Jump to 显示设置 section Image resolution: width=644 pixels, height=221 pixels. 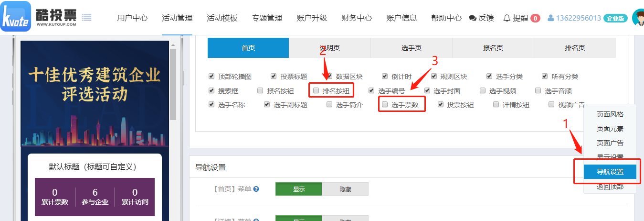pyautogui.click(x=610, y=157)
